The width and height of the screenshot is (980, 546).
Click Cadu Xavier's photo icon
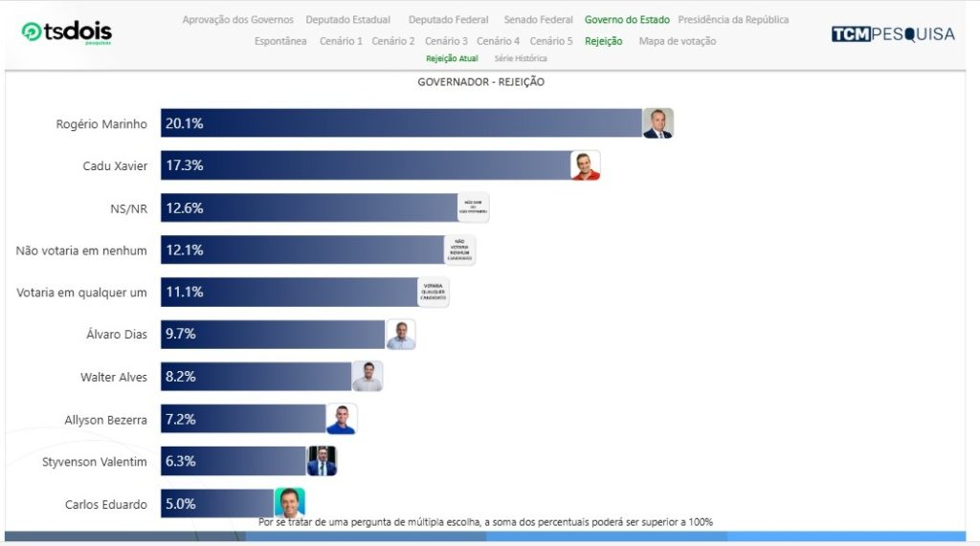click(586, 165)
